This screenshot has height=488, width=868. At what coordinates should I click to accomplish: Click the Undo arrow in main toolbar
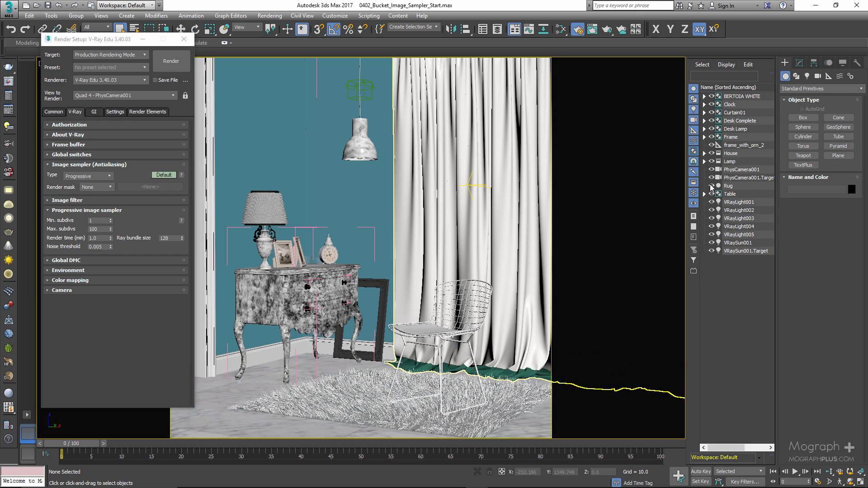[x=11, y=29]
